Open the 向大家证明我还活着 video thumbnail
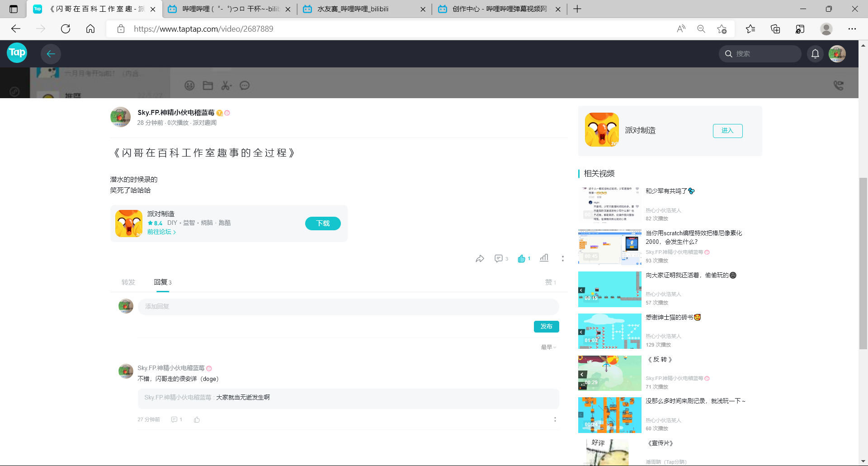 click(x=609, y=289)
